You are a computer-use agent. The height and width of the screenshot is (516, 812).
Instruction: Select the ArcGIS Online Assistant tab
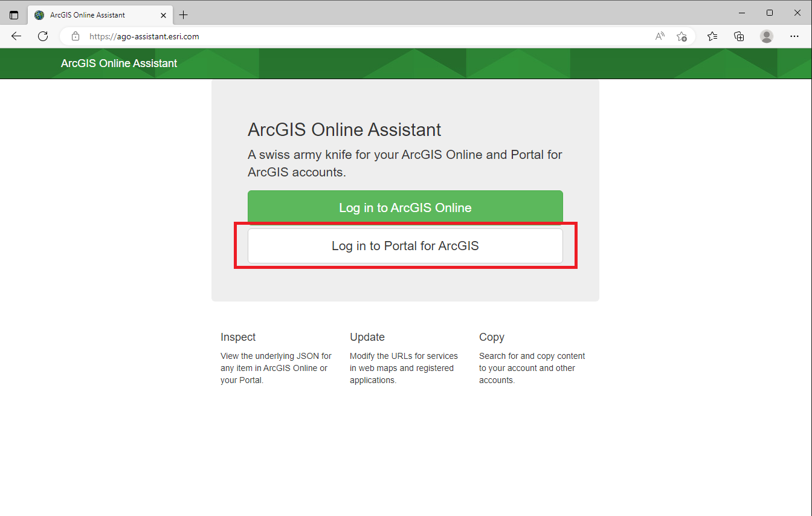(x=100, y=15)
